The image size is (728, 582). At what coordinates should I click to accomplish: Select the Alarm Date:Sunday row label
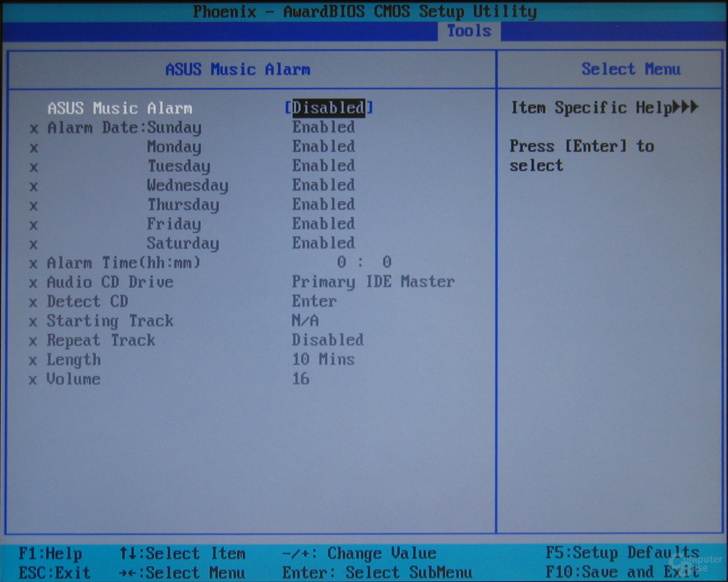(x=125, y=128)
